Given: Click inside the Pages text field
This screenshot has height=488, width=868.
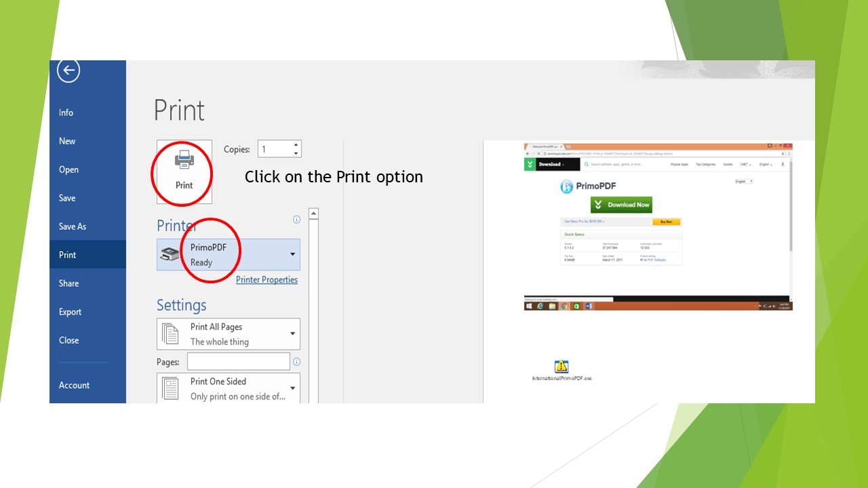Looking at the screenshot, I should pos(239,362).
